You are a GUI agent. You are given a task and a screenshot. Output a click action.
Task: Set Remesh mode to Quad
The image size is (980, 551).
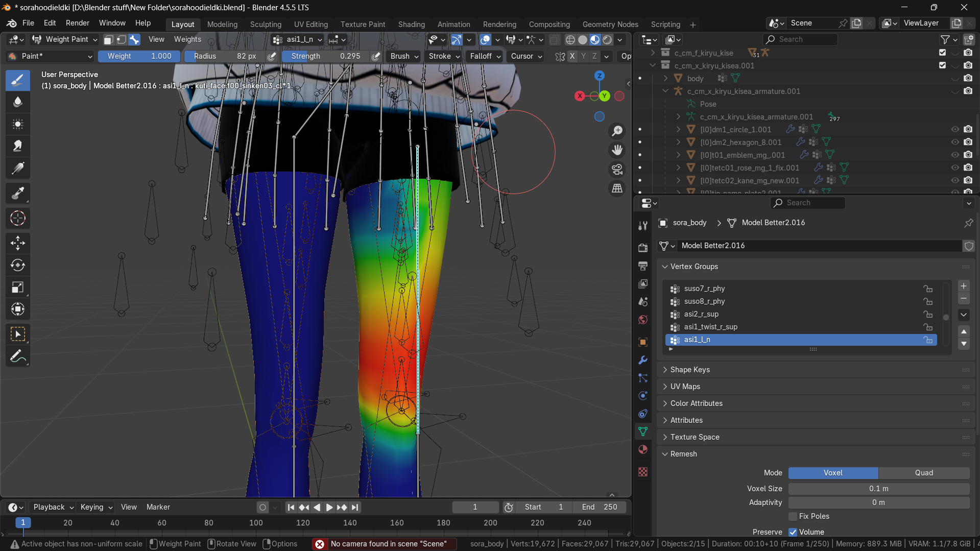click(924, 473)
